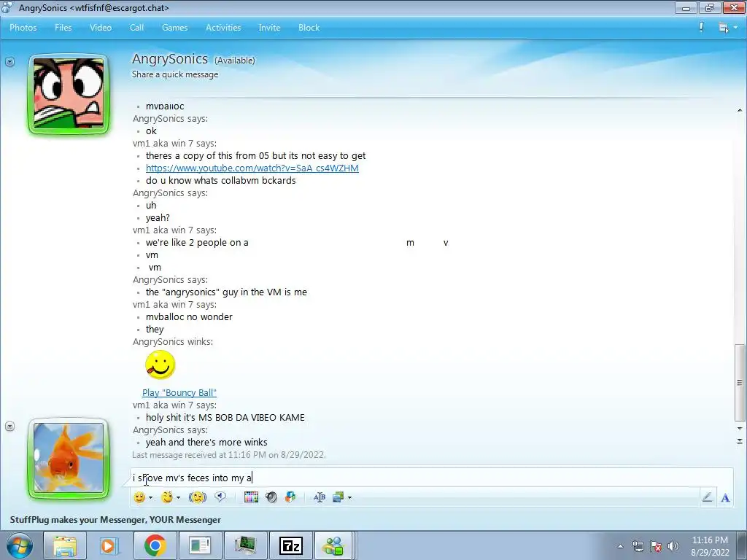This screenshot has height=560, width=747.
Task: Click Invite in the toolbar
Action: click(269, 28)
